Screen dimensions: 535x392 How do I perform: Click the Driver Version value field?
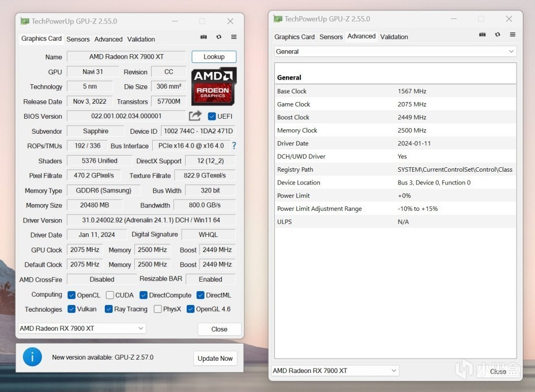[x=151, y=220]
